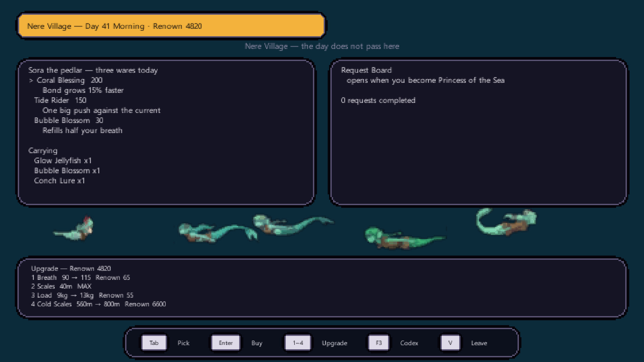
Task: Click the Upgrade label in the bottom bar
Action: pyautogui.click(x=334, y=343)
